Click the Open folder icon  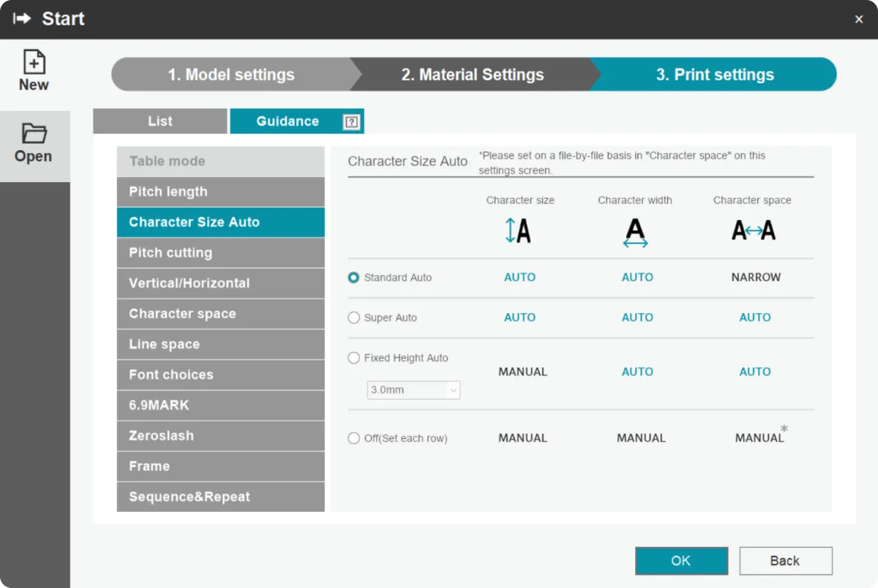coord(34,133)
